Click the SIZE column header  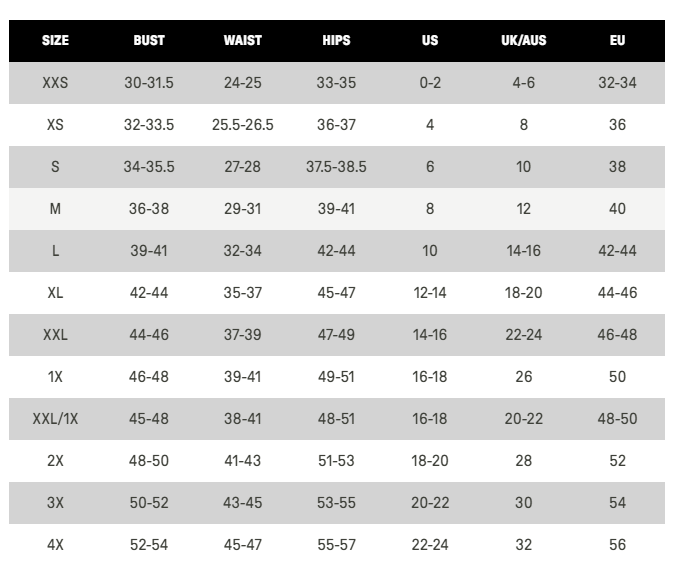[x=55, y=41]
